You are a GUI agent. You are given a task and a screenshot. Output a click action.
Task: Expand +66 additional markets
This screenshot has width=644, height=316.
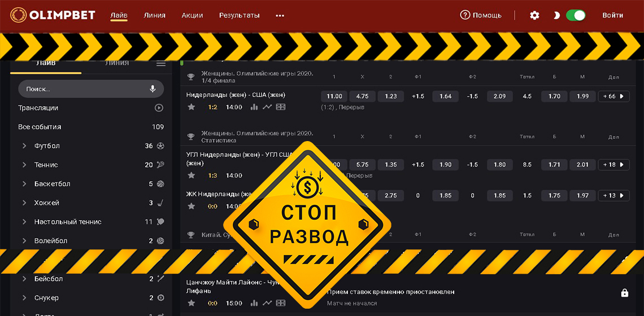(x=613, y=96)
